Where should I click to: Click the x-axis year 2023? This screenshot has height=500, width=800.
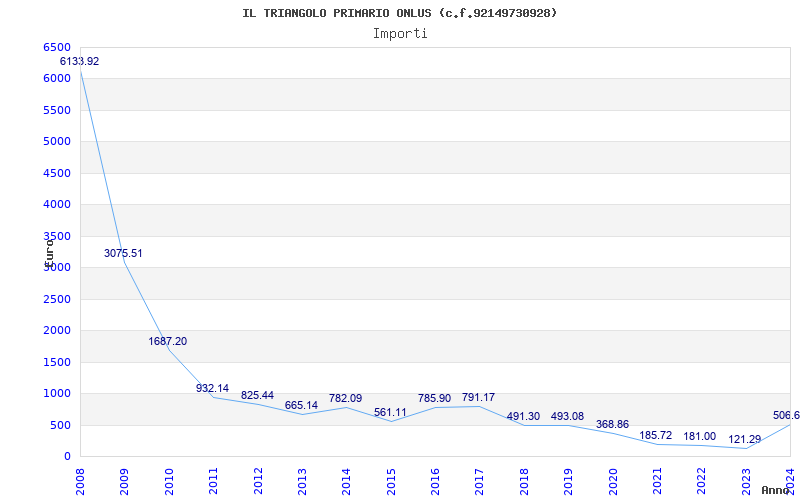746,481
